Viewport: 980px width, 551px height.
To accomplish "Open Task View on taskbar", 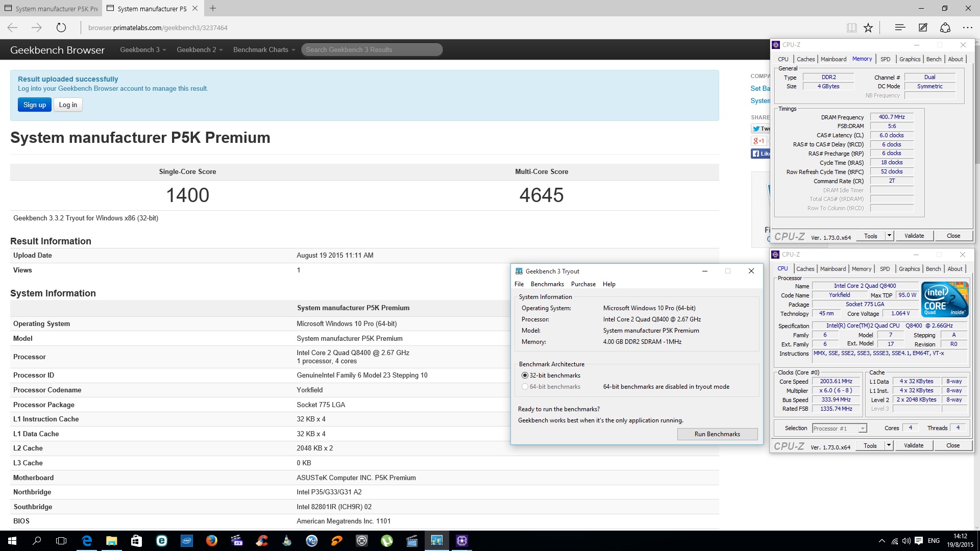I will 61,541.
